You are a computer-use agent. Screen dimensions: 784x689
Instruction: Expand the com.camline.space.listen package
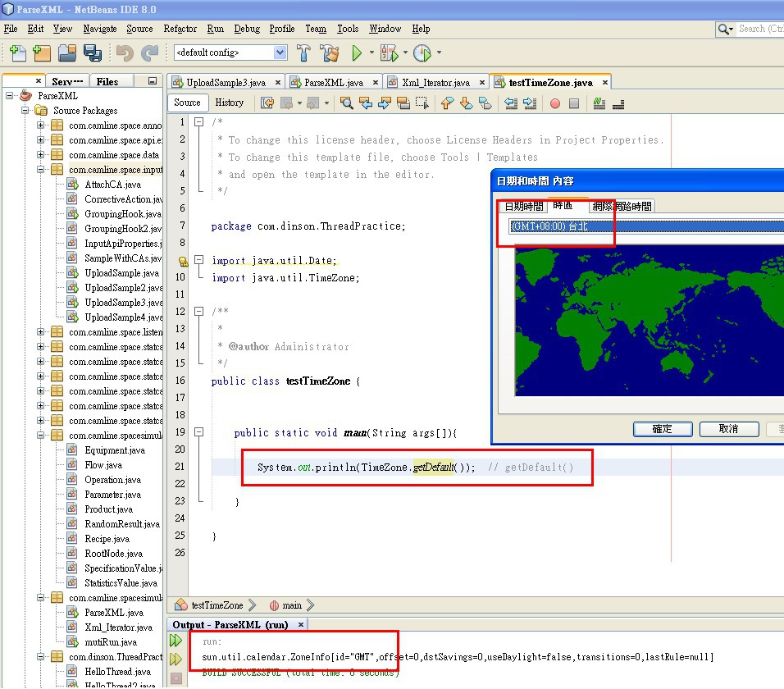pyautogui.click(x=40, y=331)
